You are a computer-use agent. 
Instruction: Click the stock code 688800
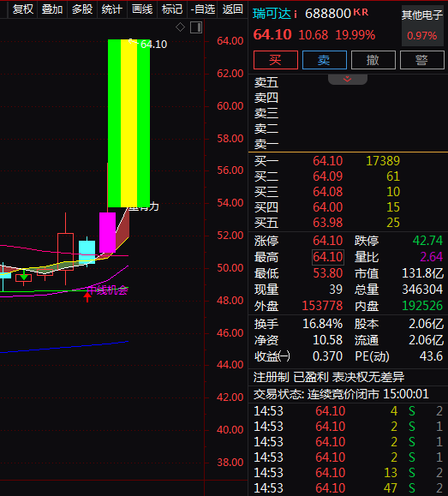pos(328,14)
